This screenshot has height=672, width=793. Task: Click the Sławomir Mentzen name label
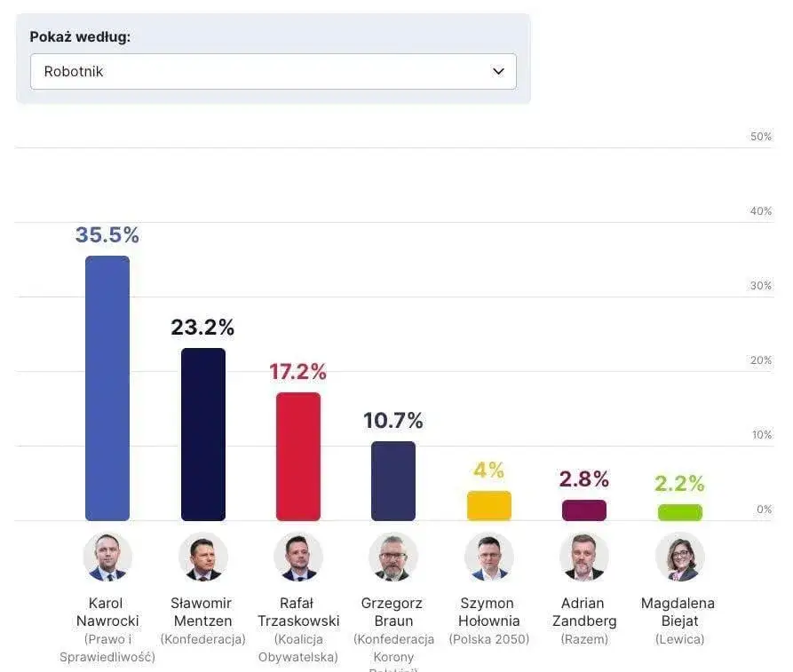click(202, 612)
